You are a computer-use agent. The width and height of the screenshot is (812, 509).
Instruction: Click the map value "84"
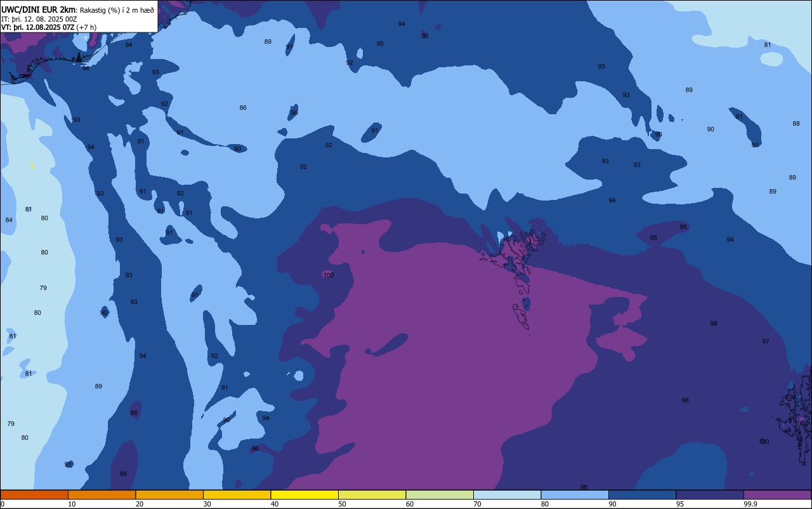click(x=9, y=220)
